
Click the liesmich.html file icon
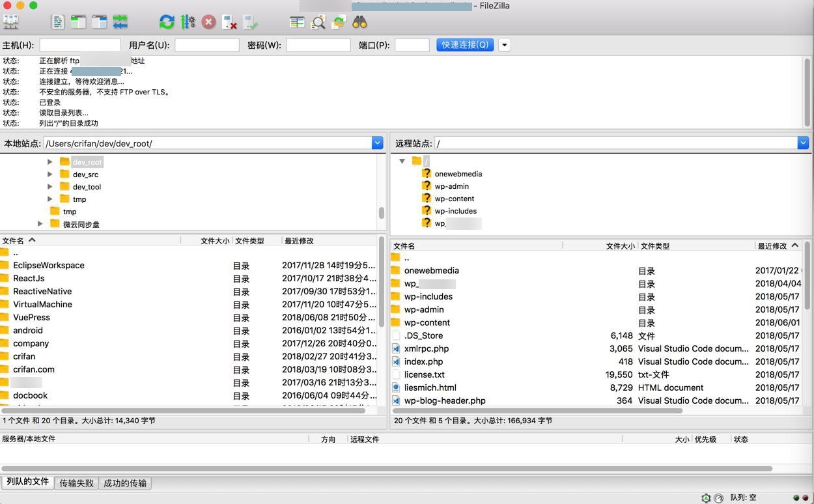(x=396, y=387)
